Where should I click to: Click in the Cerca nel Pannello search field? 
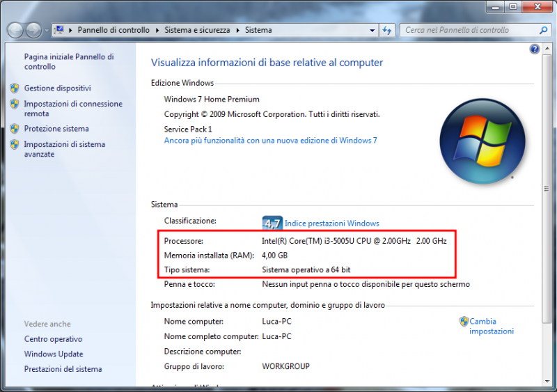point(466,31)
